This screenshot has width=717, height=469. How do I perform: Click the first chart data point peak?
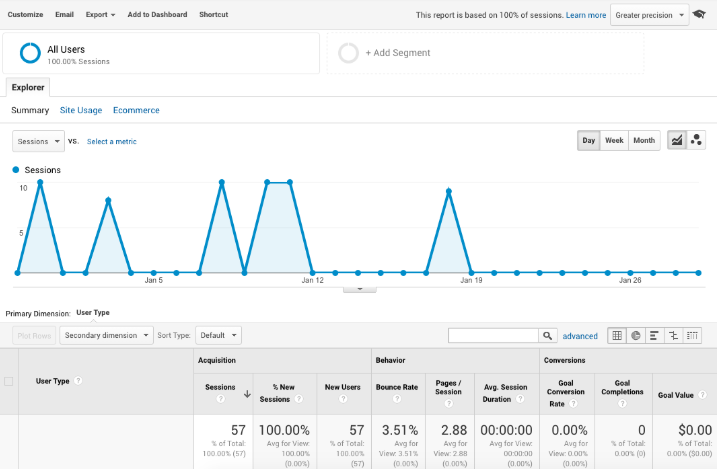point(40,182)
